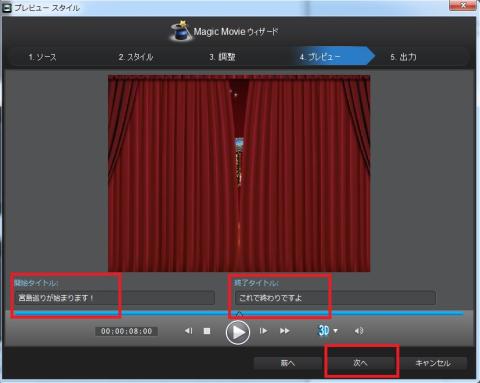
Task: Click the blue playback seek bar
Action: point(239,314)
